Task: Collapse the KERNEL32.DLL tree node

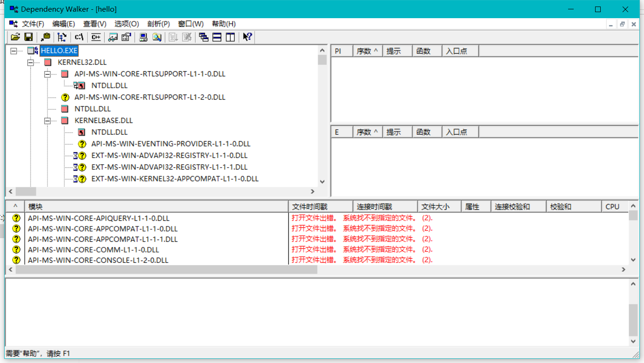Action: tap(30, 62)
